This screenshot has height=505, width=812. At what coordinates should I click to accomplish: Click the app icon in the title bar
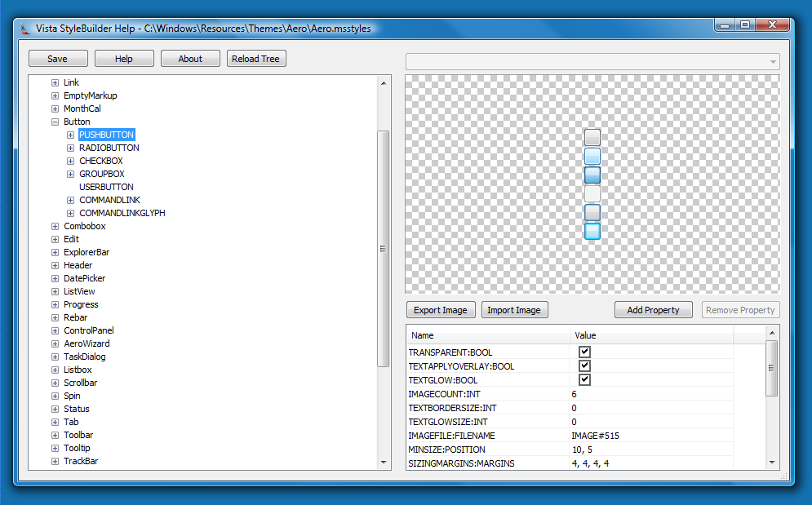(x=25, y=29)
